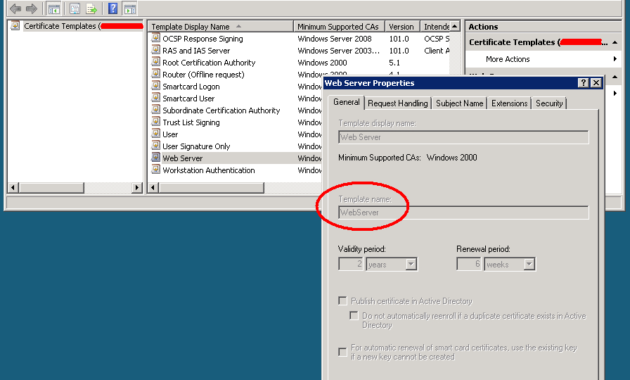
Task: Click the Trust List Signing template icon
Action: (x=155, y=122)
